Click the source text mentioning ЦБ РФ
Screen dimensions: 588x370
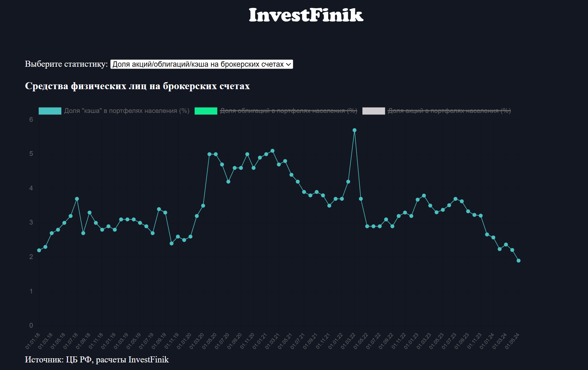(97, 360)
